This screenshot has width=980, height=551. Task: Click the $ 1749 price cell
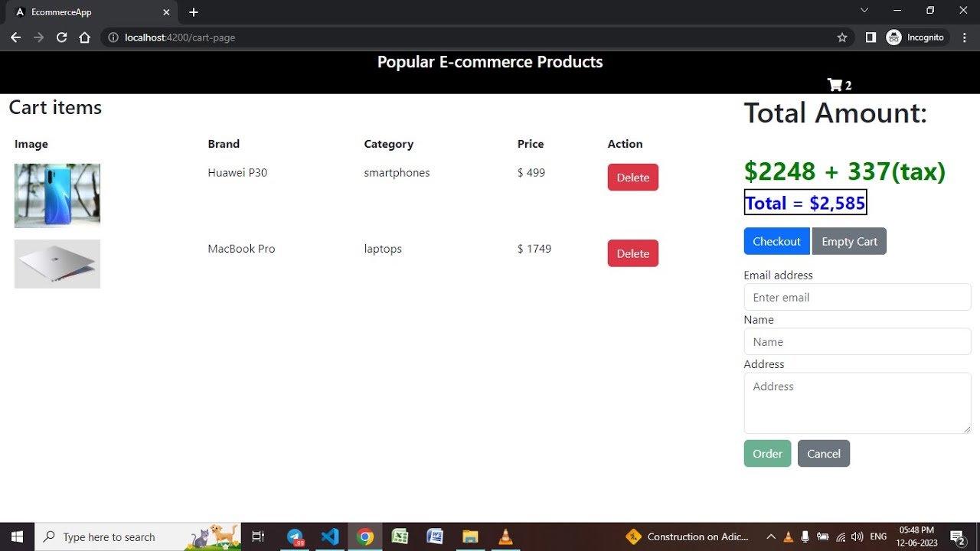534,249
